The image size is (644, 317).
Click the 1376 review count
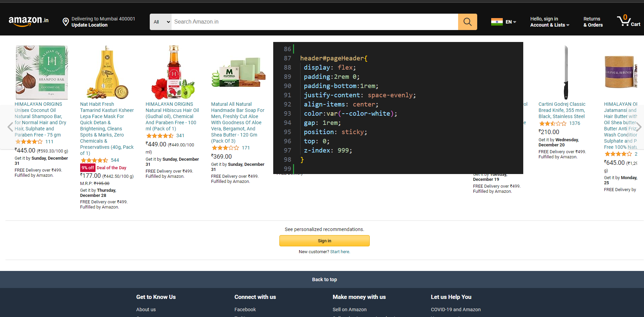point(574,123)
